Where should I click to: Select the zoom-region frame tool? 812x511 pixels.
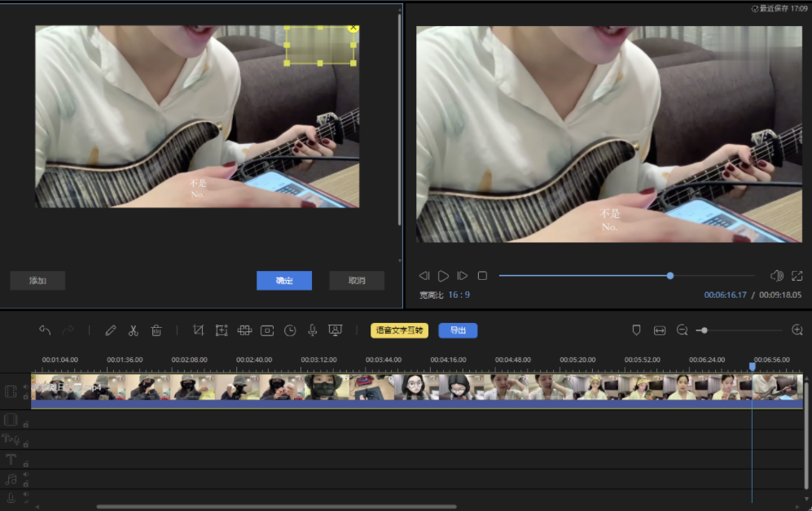(x=222, y=330)
